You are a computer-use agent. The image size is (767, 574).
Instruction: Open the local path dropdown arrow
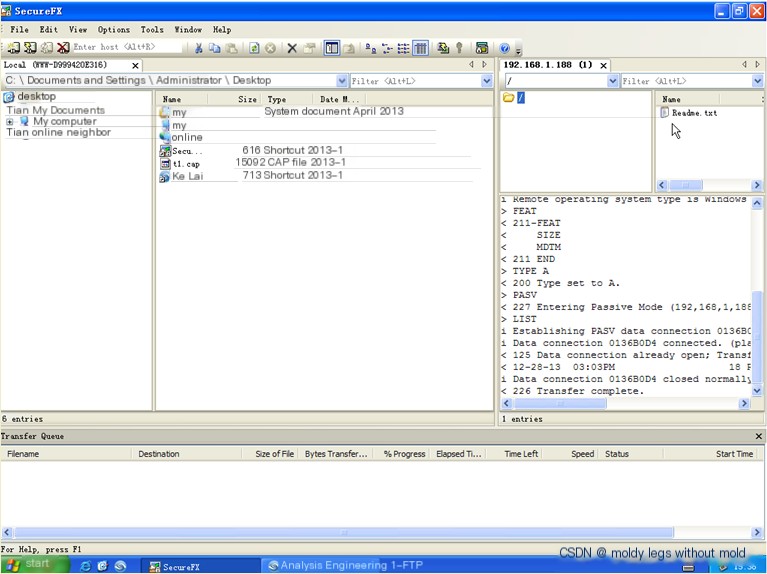[x=341, y=81]
